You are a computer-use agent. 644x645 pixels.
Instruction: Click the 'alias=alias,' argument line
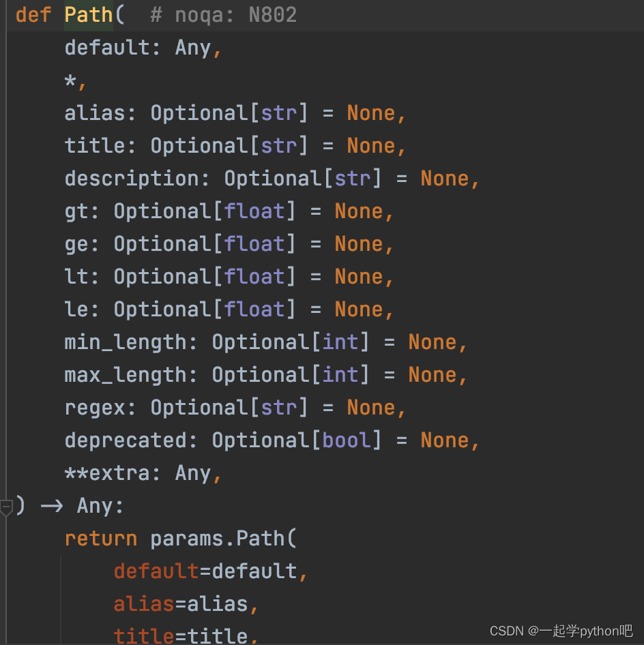186,604
